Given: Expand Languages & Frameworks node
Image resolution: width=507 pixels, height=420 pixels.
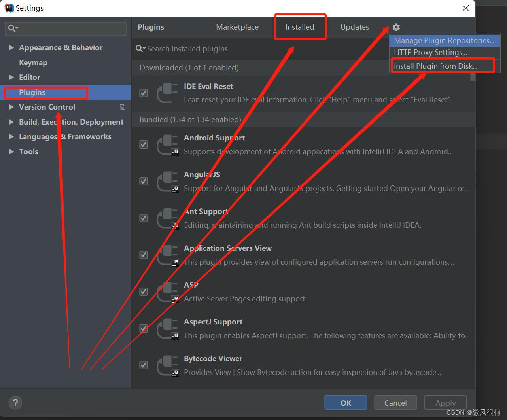Looking at the screenshot, I should 11,137.
